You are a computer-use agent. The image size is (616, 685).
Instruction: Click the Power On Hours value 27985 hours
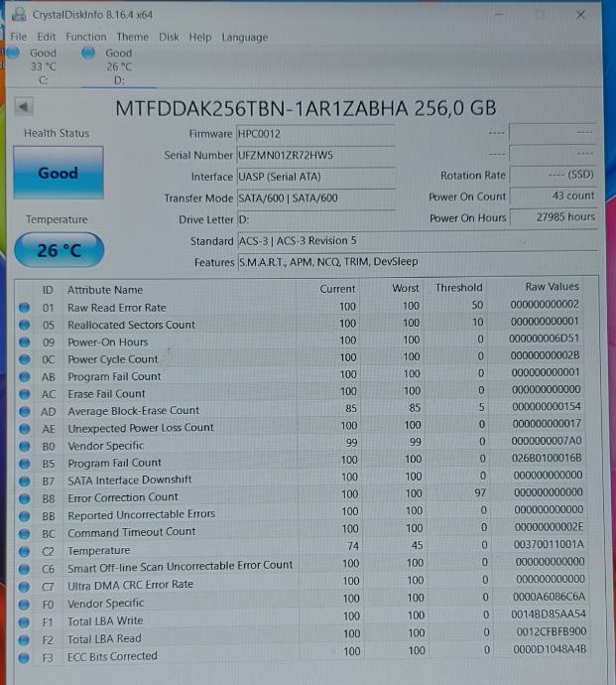(x=553, y=217)
